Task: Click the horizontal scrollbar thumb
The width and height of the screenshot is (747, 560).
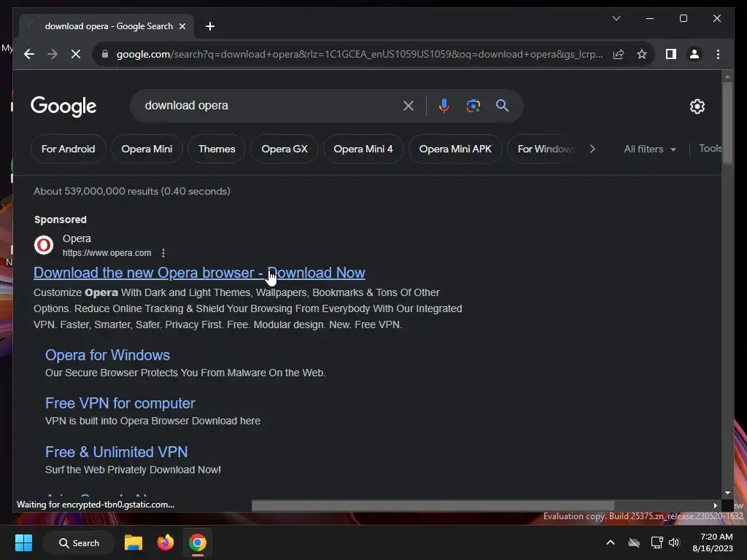Action: tap(433, 505)
